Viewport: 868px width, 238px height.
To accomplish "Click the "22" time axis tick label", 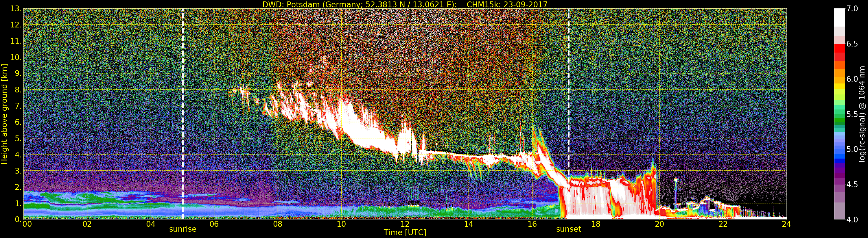I will (x=723, y=224).
